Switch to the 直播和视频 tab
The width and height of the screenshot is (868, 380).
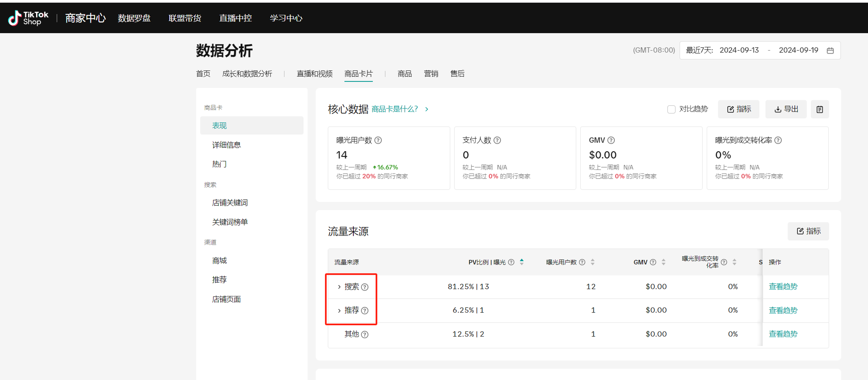pos(314,74)
